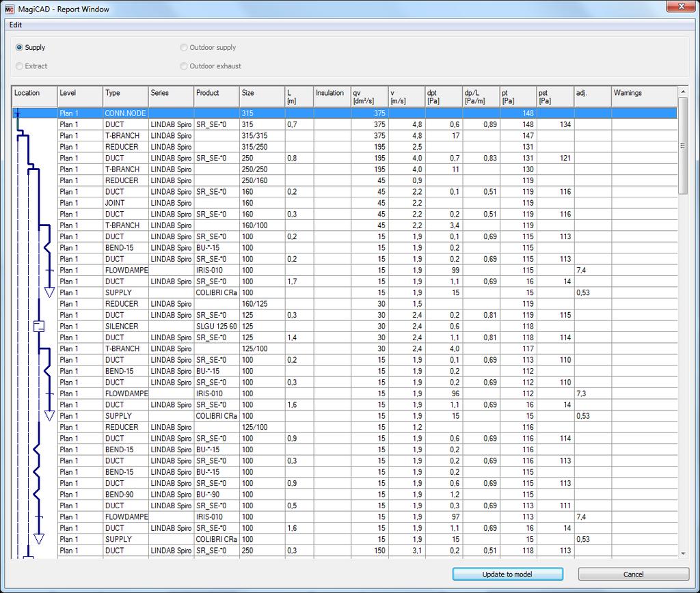Image resolution: width=700 pixels, height=593 pixels.
Task: Click the Level column header
Action: click(81, 96)
